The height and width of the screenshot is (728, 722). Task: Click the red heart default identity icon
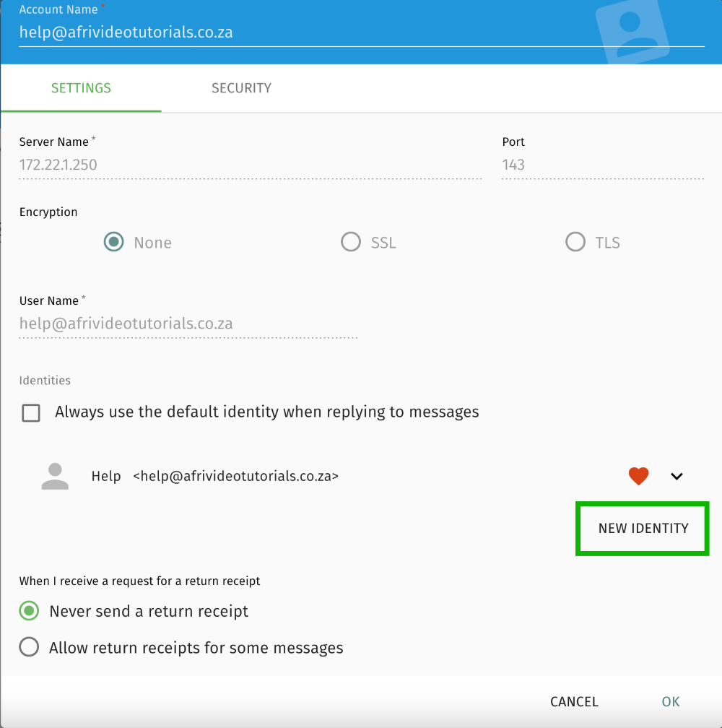(638, 476)
